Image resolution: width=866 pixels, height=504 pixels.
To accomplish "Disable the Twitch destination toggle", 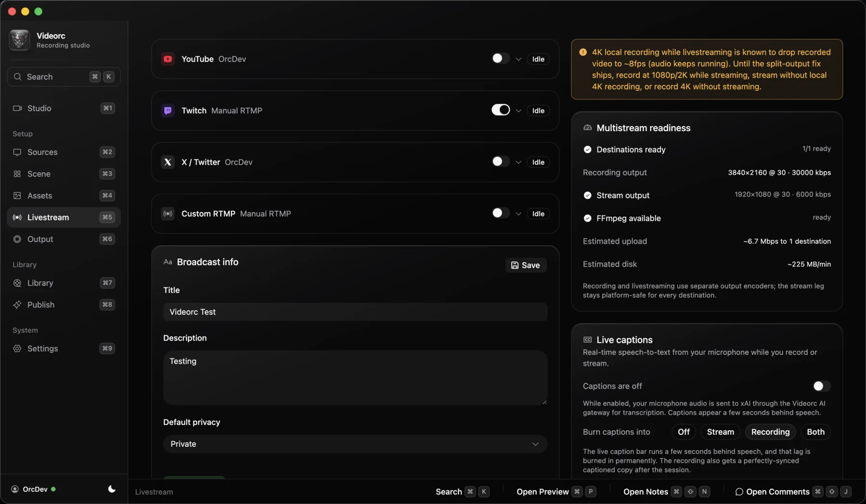I will coord(500,110).
